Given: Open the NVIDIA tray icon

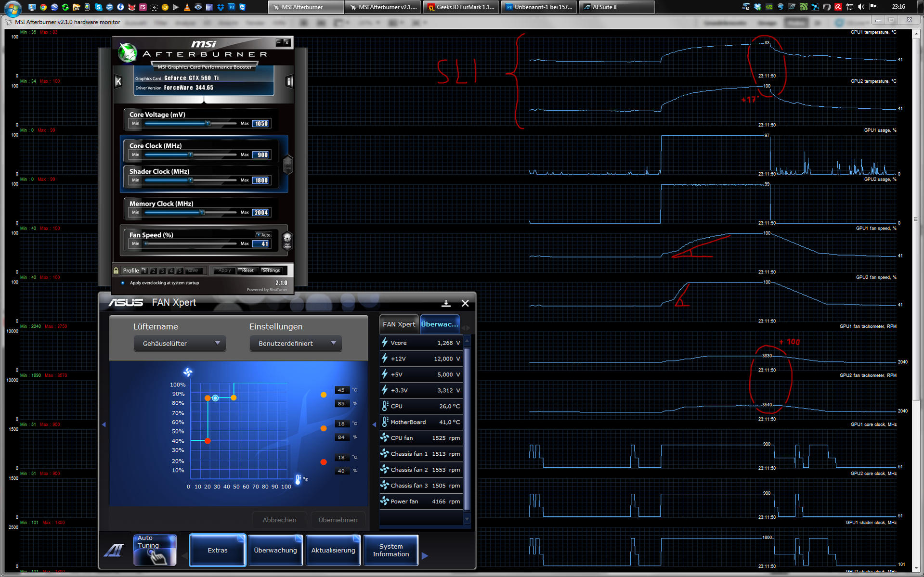Looking at the screenshot, I should 769,7.
